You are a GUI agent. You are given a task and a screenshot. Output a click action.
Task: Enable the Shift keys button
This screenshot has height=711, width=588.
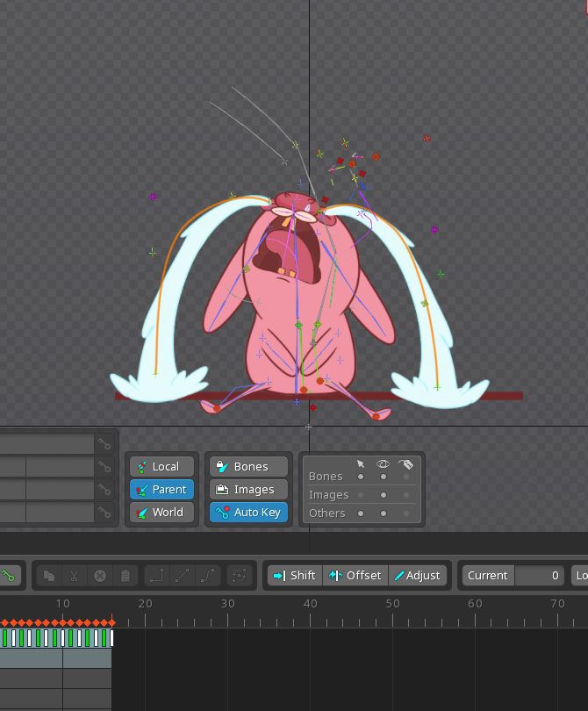click(295, 576)
